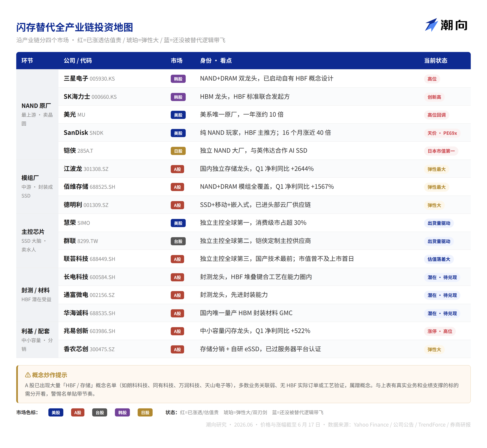This screenshot has width=487, height=448.
Task: Open the 长电科技 600584.SH entry
Action: (x=89, y=277)
